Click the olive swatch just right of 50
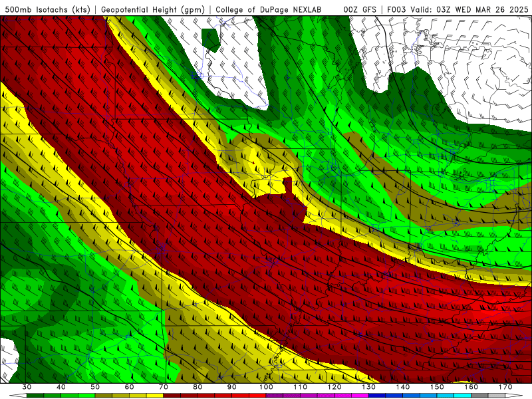This screenshot has width=532, height=399. [104, 396]
